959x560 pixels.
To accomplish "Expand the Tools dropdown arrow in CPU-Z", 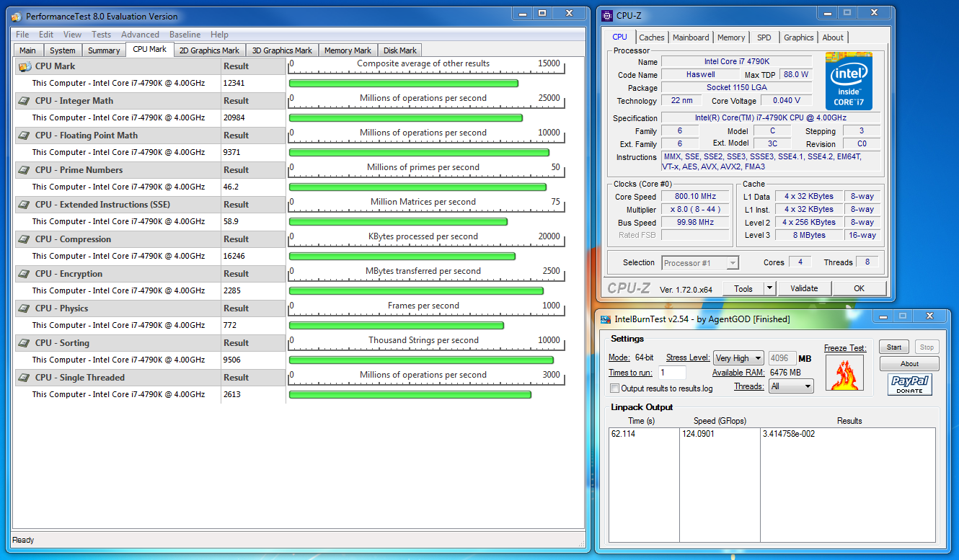I will [769, 288].
